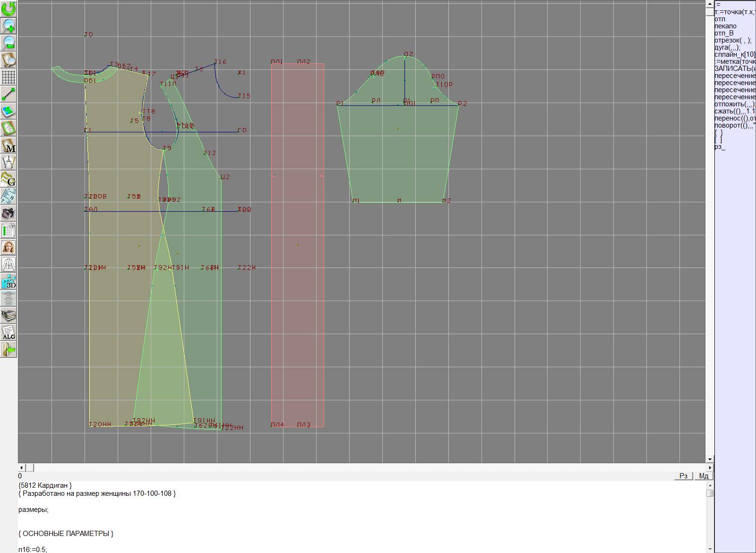756x553 pixels.
Task: Select the zoom in magnifier tool
Action: 9,26
